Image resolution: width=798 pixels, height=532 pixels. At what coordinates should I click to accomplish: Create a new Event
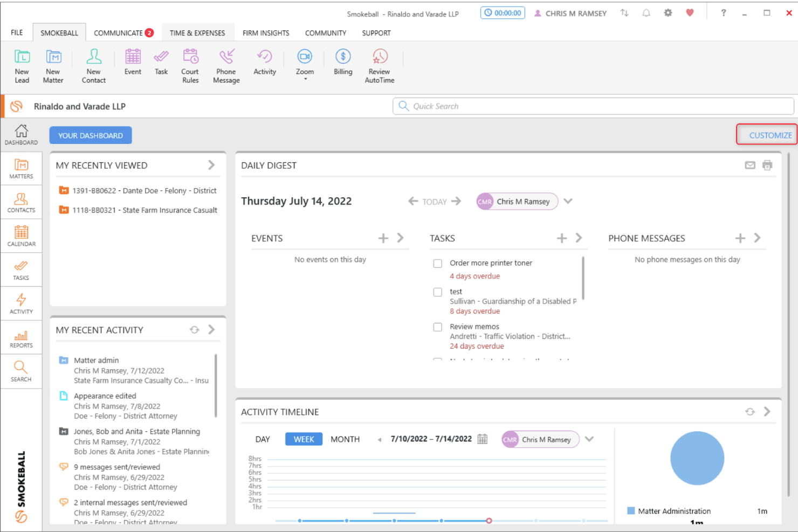133,62
